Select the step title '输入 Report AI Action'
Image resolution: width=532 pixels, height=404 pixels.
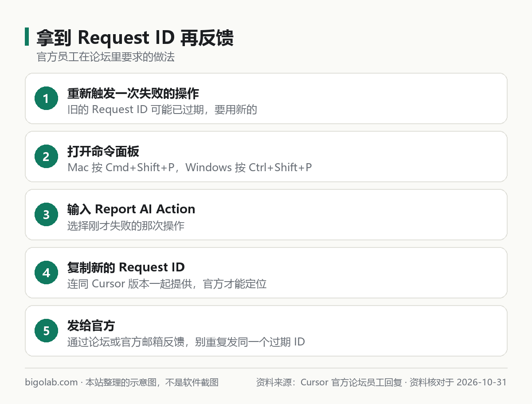131,209
